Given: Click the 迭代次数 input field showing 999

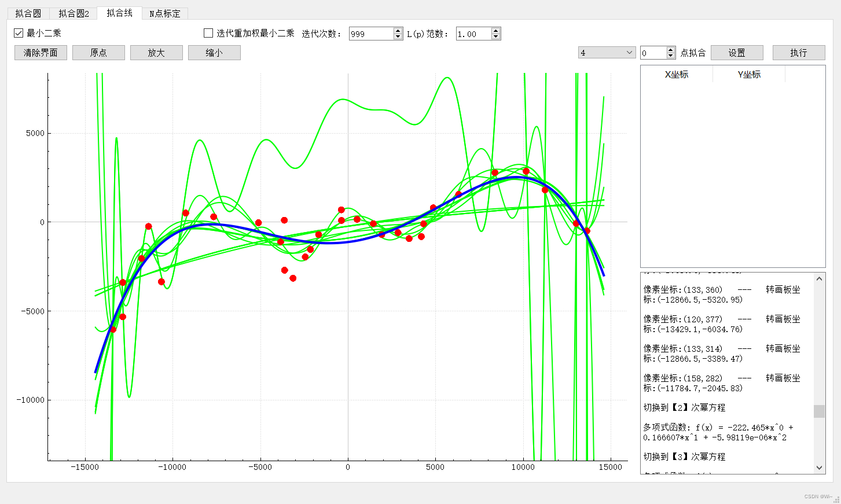Looking at the screenshot, I should coord(371,34).
